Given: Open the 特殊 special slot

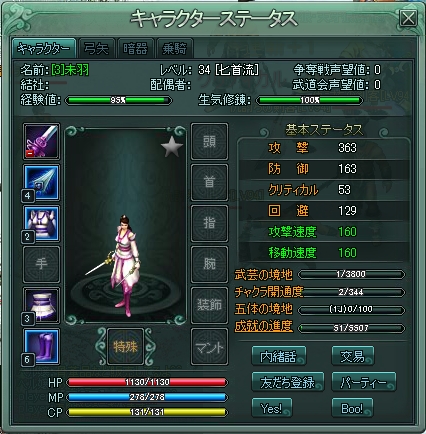Looking at the screenshot, I should (125, 347).
